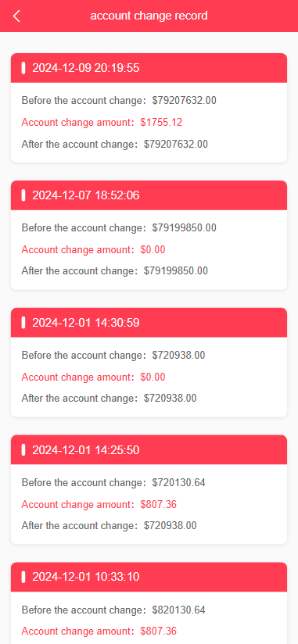
Task: Click the before-change balance $79207632.00
Action: 184,100
